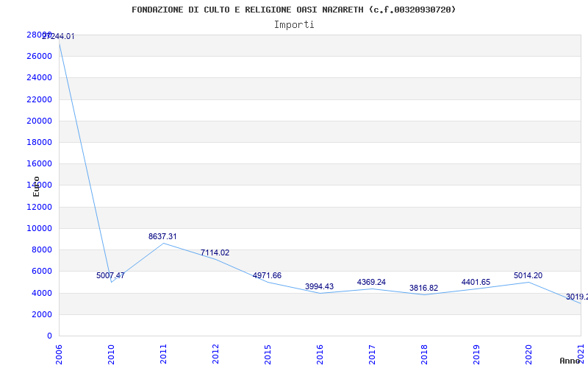The width and height of the screenshot is (588, 368).
Task: Click x-axis year label 2016
Action: click(x=320, y=355)
